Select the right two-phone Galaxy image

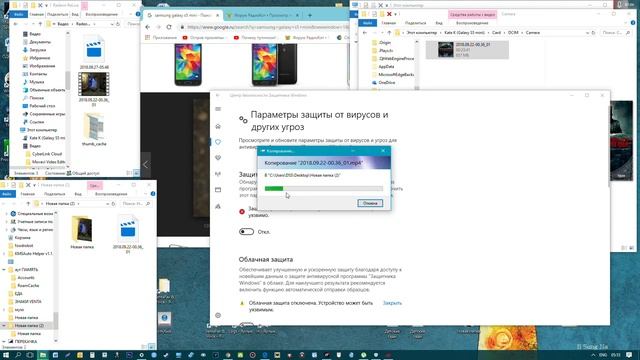point(274,64)
